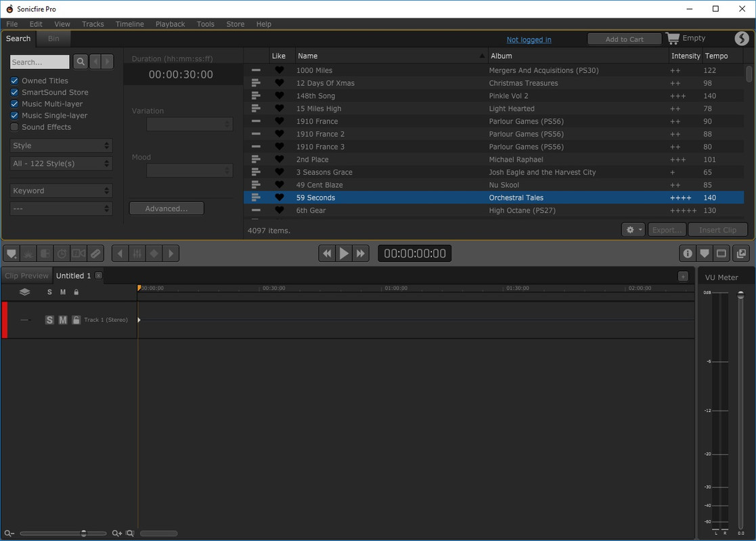
Task: Open the mixer sliders icon in toolbar
Action: tap(137, 254)
